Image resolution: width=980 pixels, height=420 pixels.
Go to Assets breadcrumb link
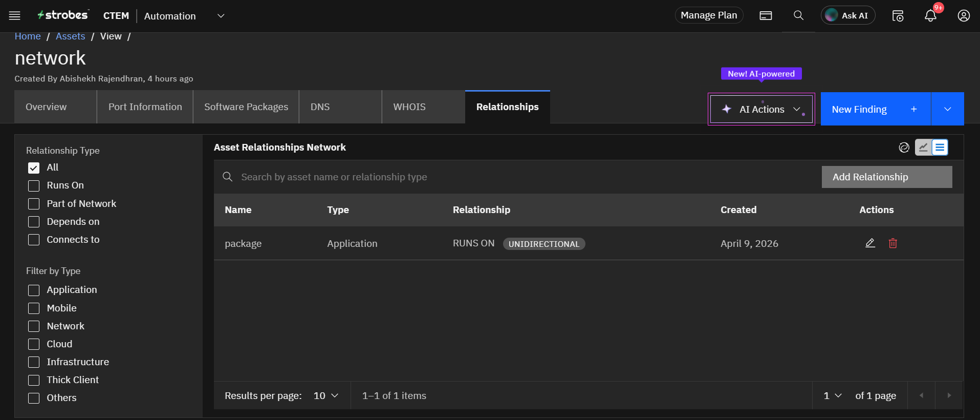coord(70,36)
